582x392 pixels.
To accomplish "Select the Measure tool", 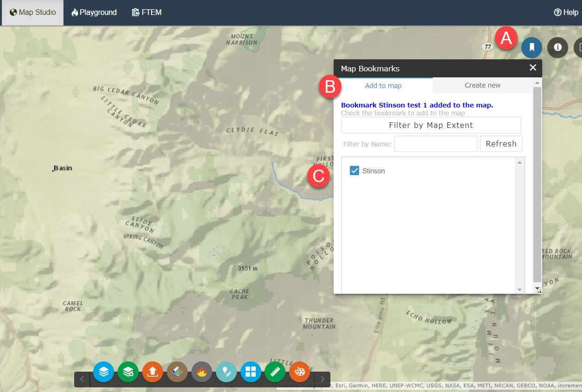I will pyautogui.click(x=275, y=372).
